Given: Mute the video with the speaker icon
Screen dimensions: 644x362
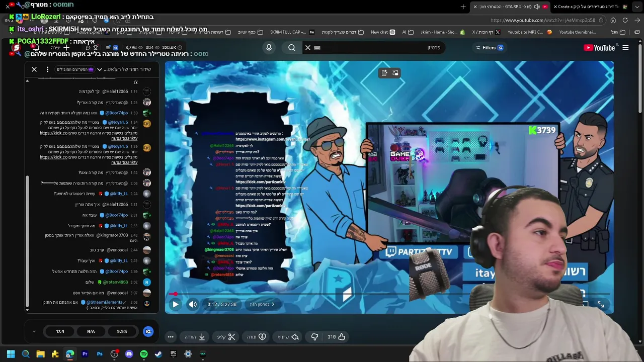Looking at the screenshot, I should coord(193,304).
